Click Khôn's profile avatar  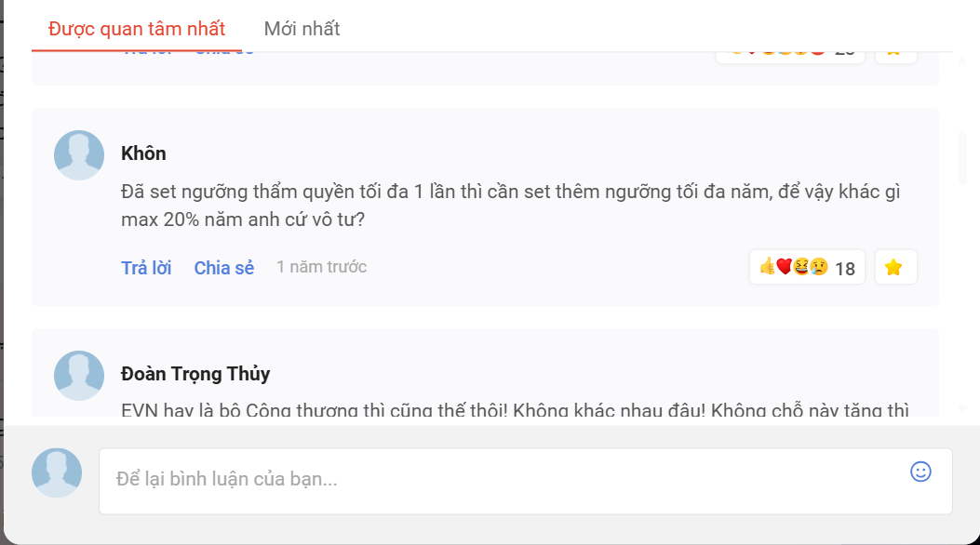point(79,155)
